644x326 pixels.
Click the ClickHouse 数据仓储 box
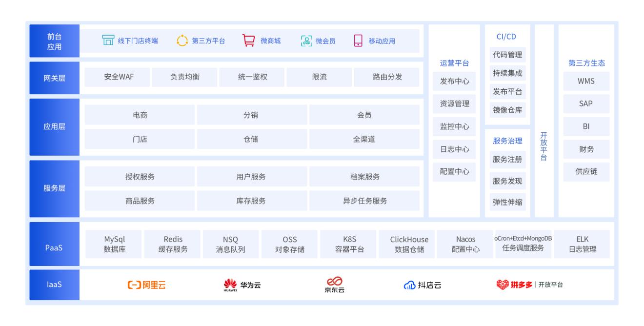coord(406,244)
